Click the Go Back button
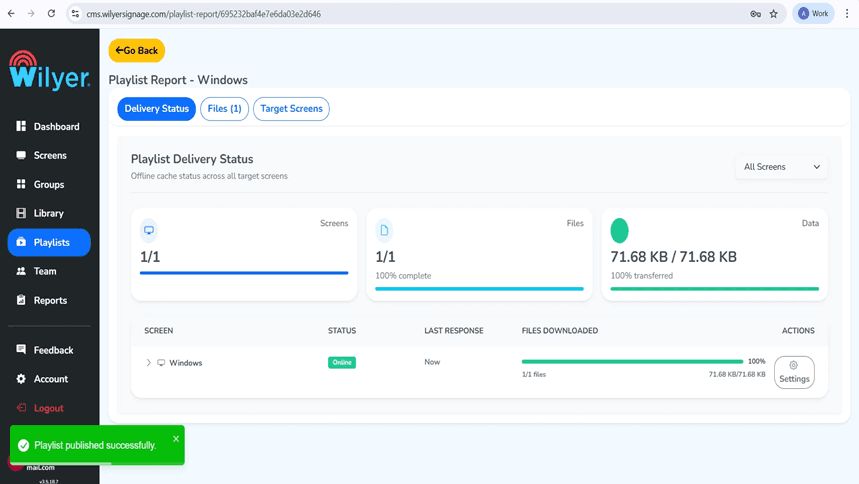This screenshot has height=484, width=859. [x=136, y=50]
